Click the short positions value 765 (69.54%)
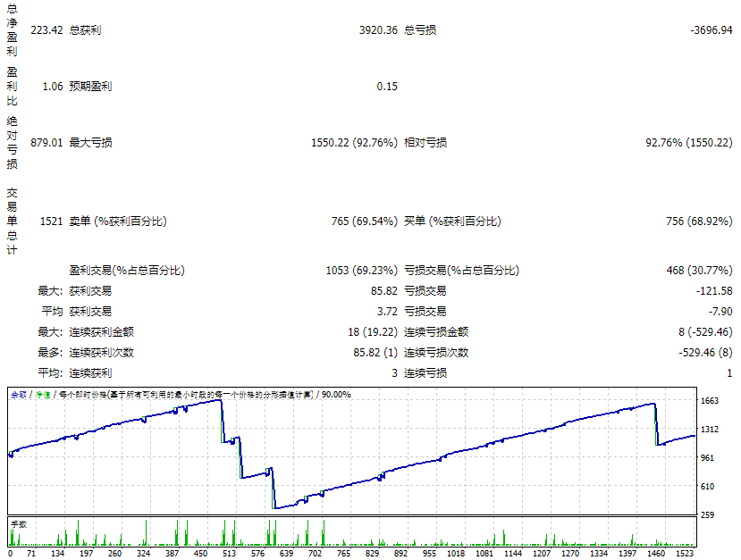 [x=365, y=221]
